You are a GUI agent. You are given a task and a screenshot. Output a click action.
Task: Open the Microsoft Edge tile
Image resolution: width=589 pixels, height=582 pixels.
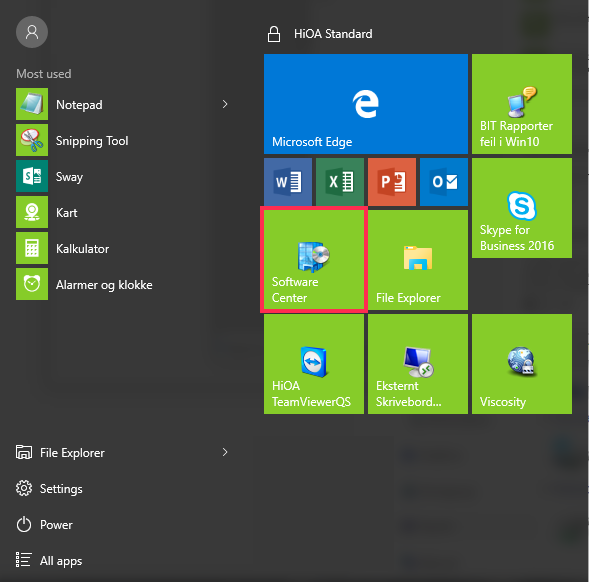(365, 104)
